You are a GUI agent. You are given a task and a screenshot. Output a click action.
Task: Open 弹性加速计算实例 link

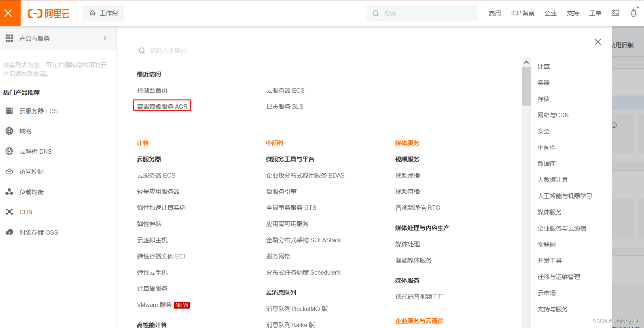coord(161,207)
